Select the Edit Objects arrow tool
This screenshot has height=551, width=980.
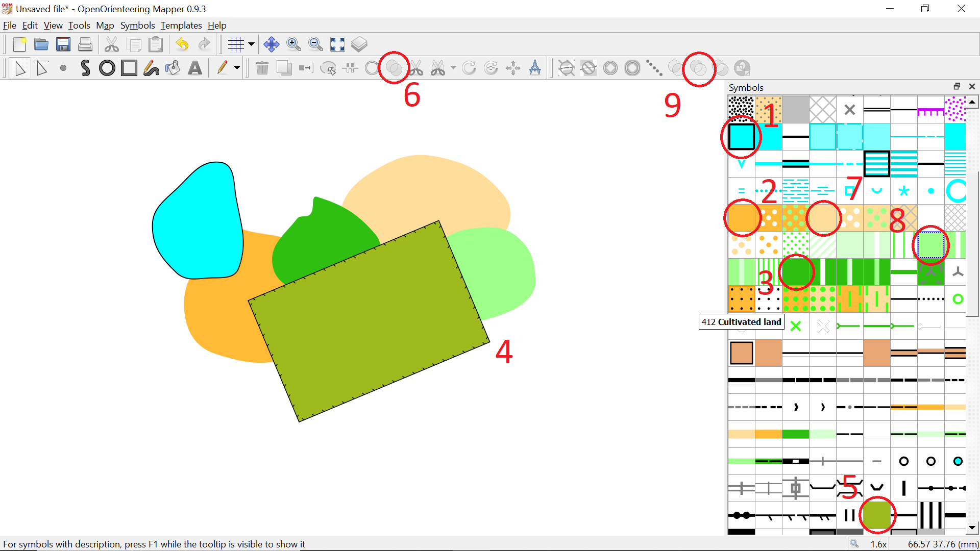(x=20, y=67)
